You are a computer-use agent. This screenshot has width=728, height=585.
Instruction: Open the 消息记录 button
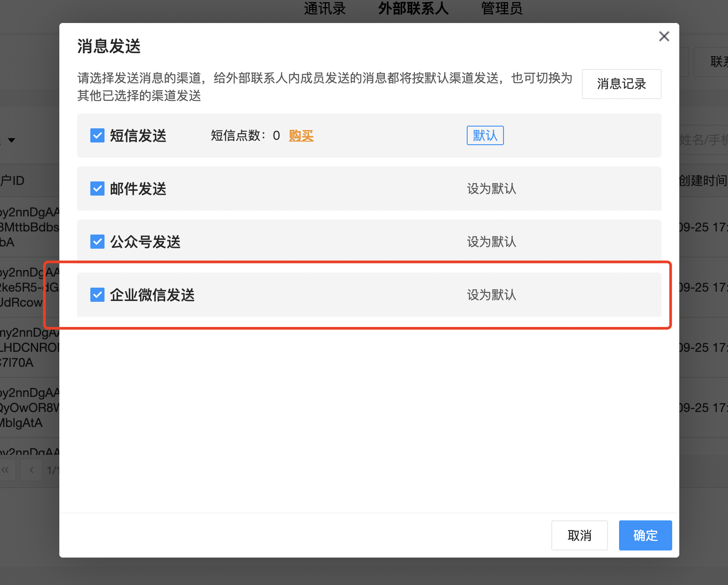(621, 84)
